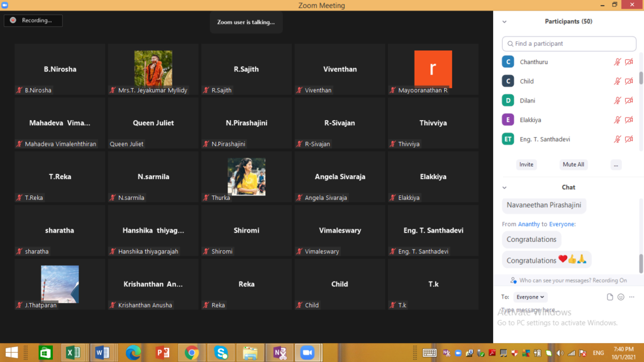Toggle Eng. T. Santhadevi's mic in participants list
The width and height of the screenshot is (644, 362).
pyautogui.click(x=618, y=139)
